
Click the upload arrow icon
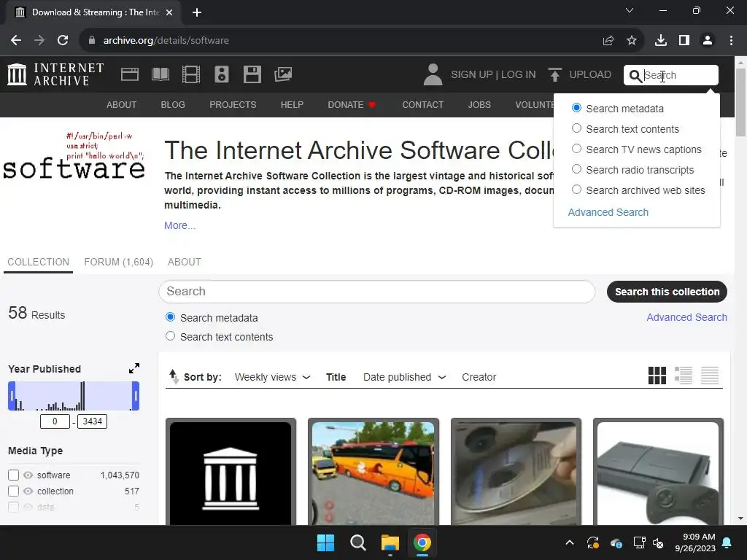pos(554,75)
